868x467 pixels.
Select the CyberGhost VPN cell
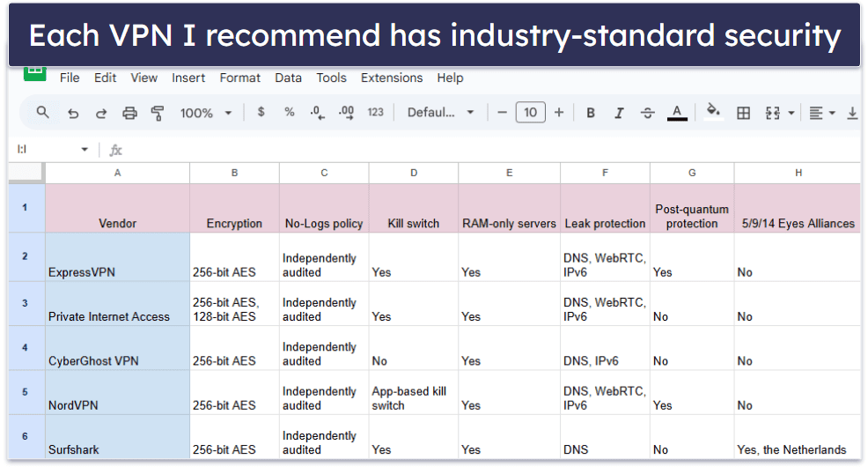(117, 348)
